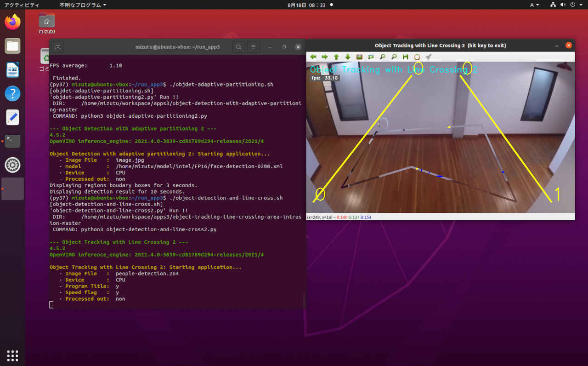Reset image to original size (zoom x1)
The width and height of the screenshot is (588, 366).
(359, 57)
